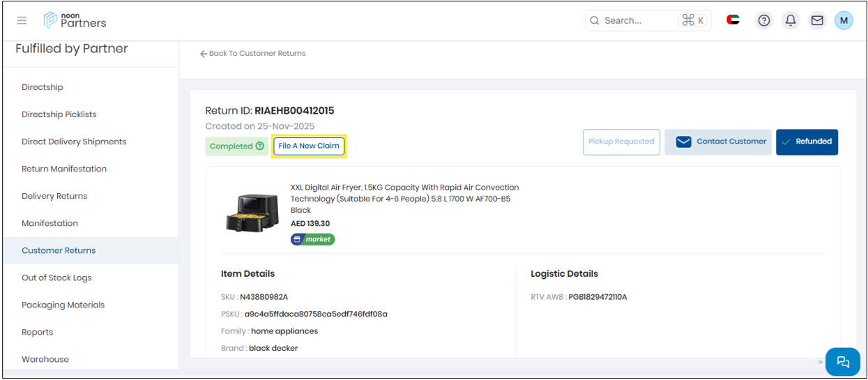
Task: Click the Completed status info icon
Action: pyautogui.click(x=260, y=146)
